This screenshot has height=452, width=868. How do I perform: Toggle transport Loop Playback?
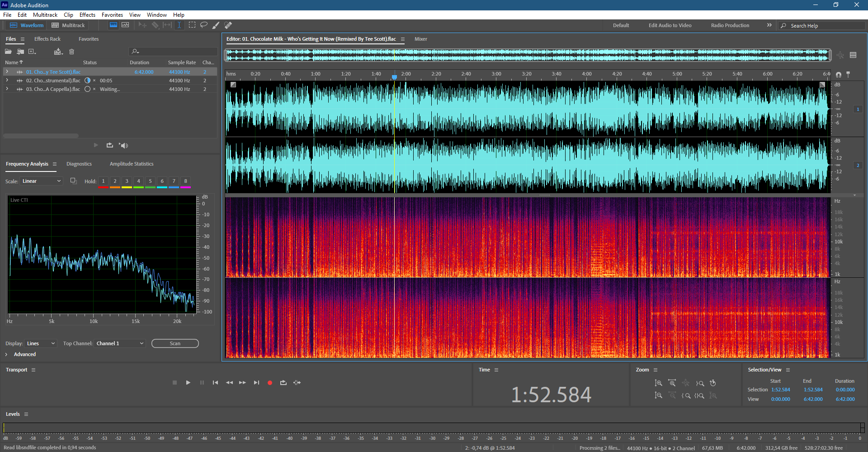283,382
